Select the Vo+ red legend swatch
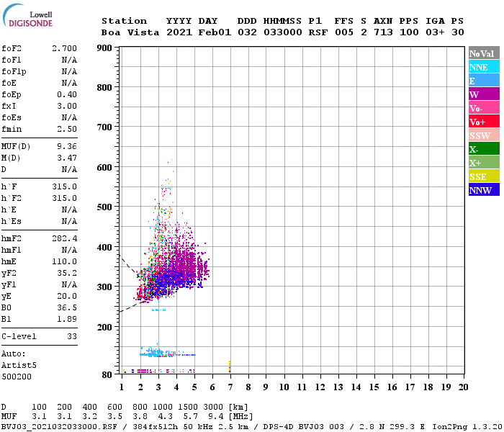Viewport: 504px width, 432px height. pyautogui.click(x=484, y=122)
